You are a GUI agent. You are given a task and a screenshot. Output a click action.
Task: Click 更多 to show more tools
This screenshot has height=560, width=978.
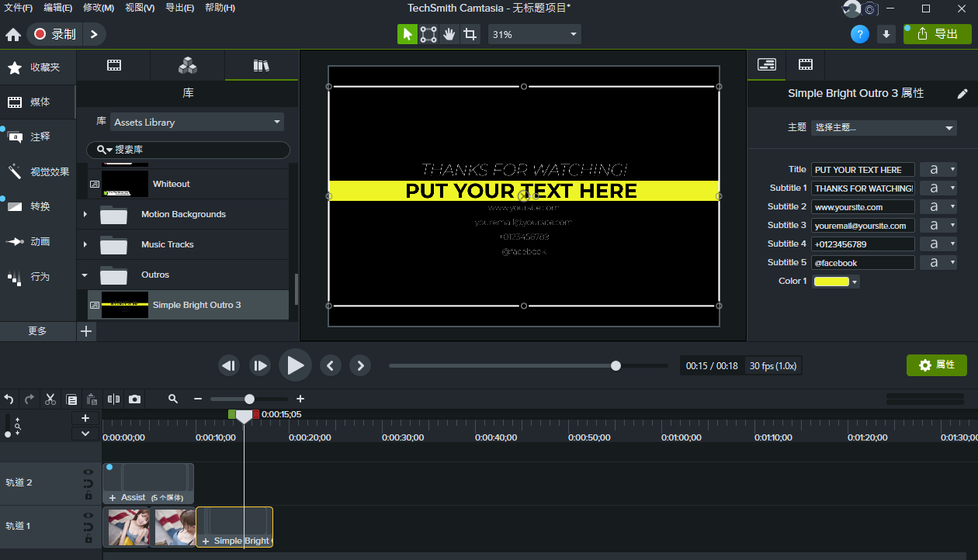pos(37,331)
